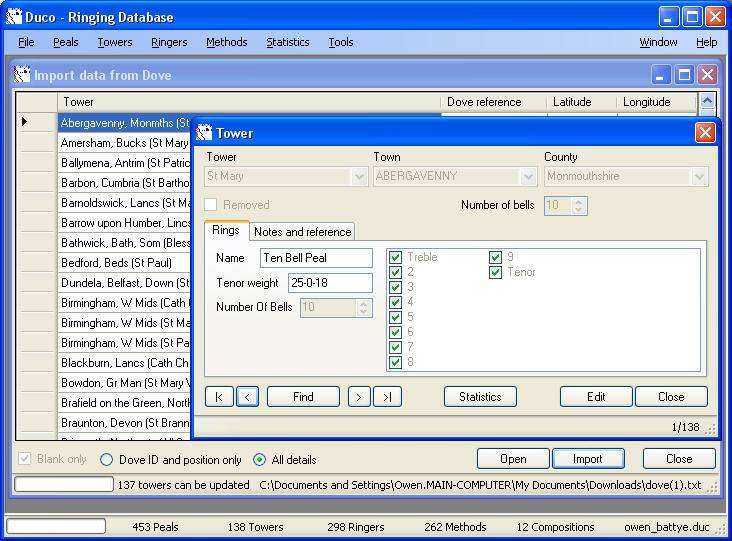Close the Tower dialog with the red X
Image resolution: width=732 pixels, height=541 pixels.
pyautogui.click(x=705, y=133)
